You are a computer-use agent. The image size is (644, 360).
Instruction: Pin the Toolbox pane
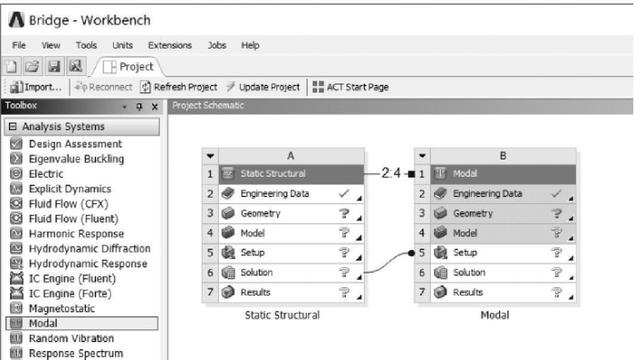tap(140, 106)
